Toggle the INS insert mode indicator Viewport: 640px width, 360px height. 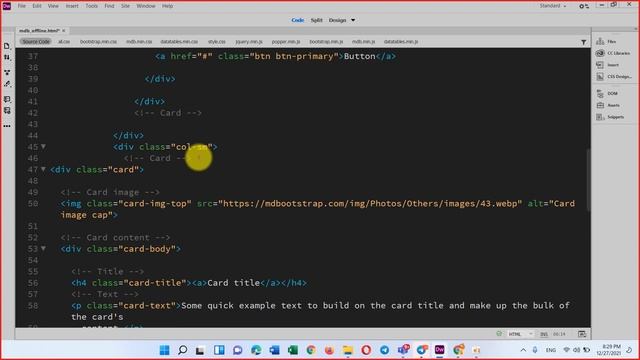click(544, 334)
